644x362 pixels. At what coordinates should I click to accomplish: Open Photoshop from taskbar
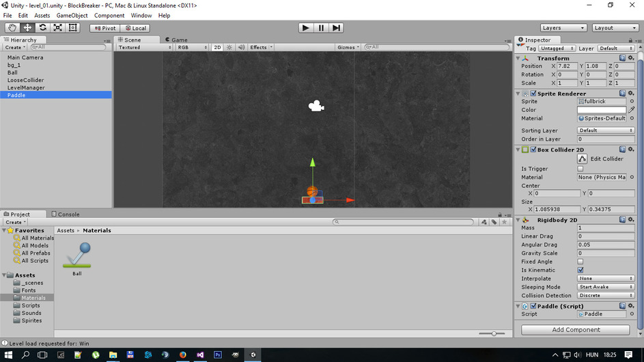click(x=218, y=354)
